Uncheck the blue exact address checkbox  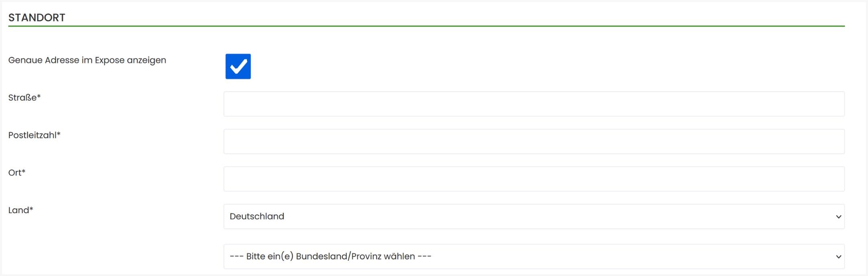[x=238, y=66]
